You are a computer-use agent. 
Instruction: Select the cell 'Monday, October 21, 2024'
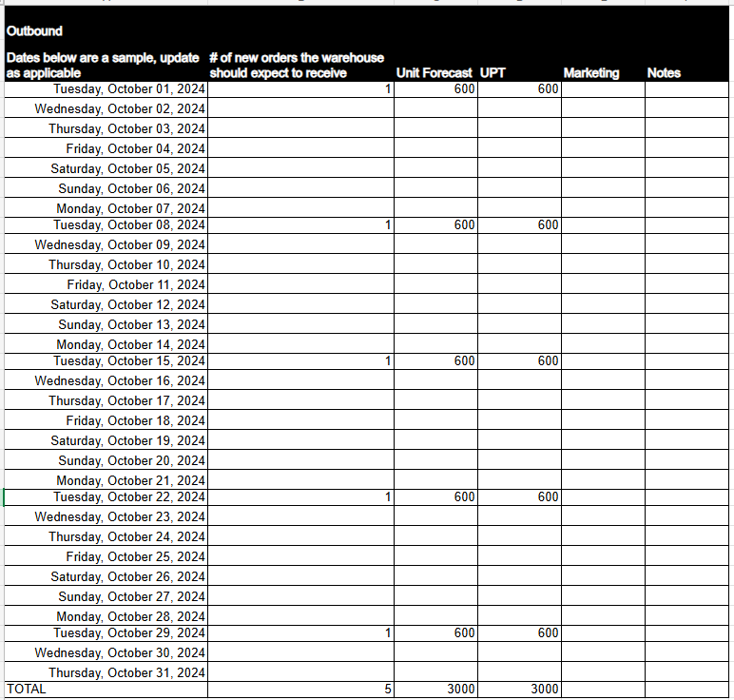click(106, 480)
